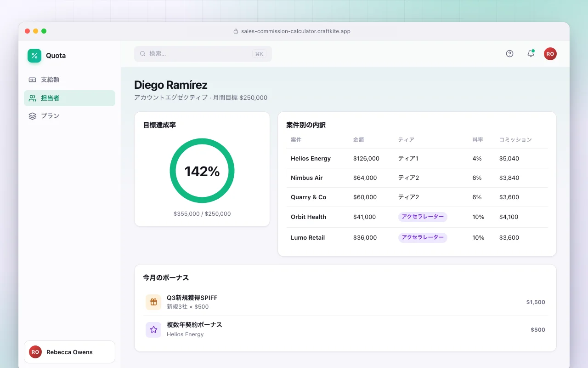Click the アクセラレーター badge for Lumo Retail
588x368 pixels.
pos(423,237)
